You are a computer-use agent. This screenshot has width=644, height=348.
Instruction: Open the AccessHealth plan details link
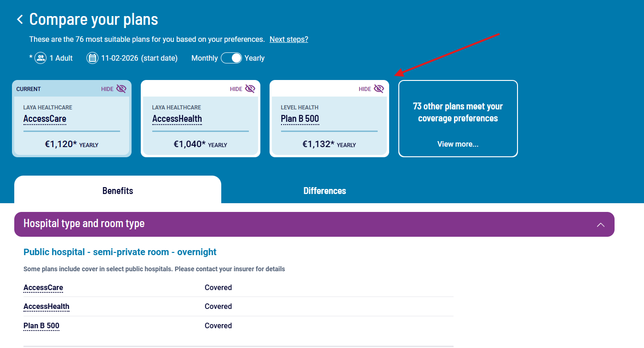177,119
